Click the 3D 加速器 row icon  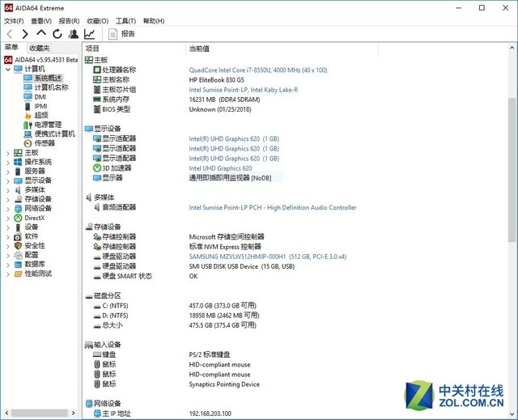coord(97,168)
